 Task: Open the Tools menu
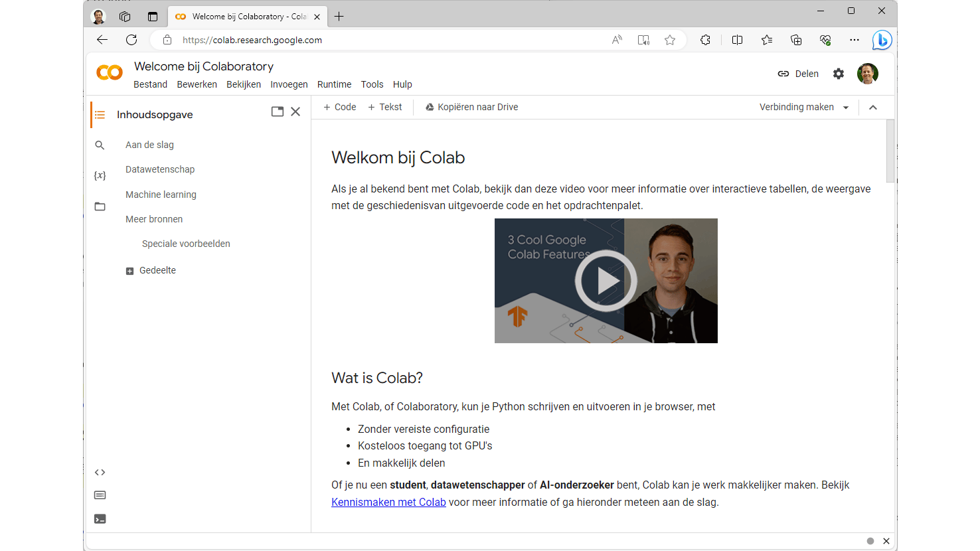tap(372, 84)
